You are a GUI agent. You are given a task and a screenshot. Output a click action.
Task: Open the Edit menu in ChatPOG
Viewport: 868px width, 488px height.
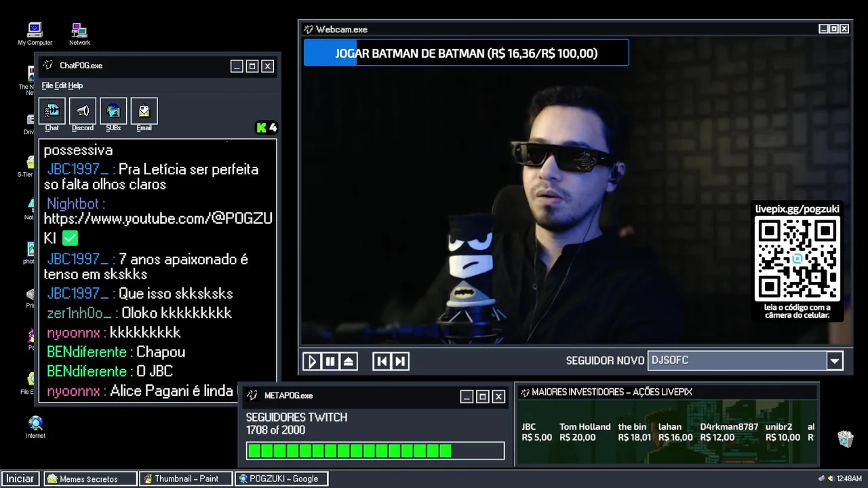60,85
